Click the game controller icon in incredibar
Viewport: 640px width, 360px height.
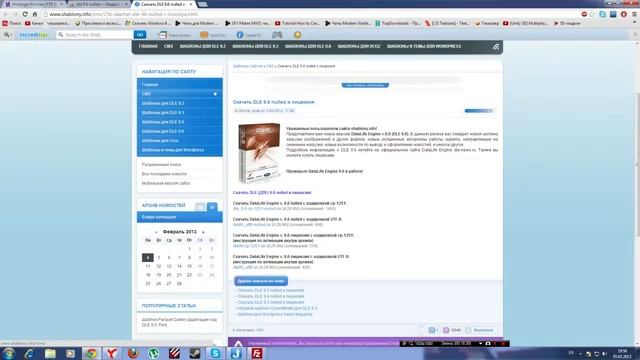click(277, 35)
